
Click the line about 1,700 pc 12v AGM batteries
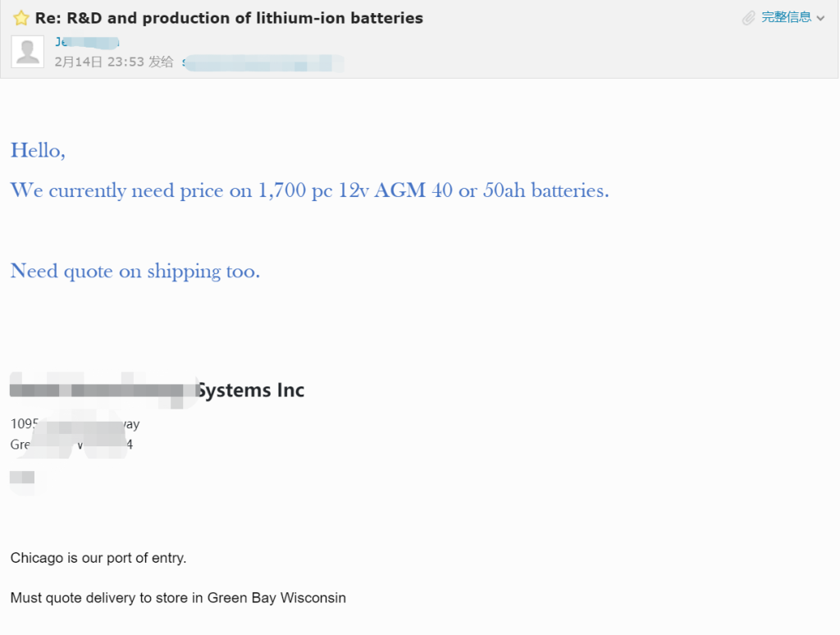(x=309, y=191)
